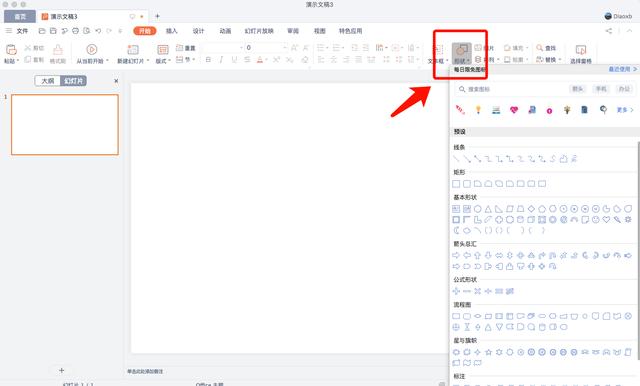Switch to the 插入 insert tab
Screen dimensions: 640x386
pos(172,31)
